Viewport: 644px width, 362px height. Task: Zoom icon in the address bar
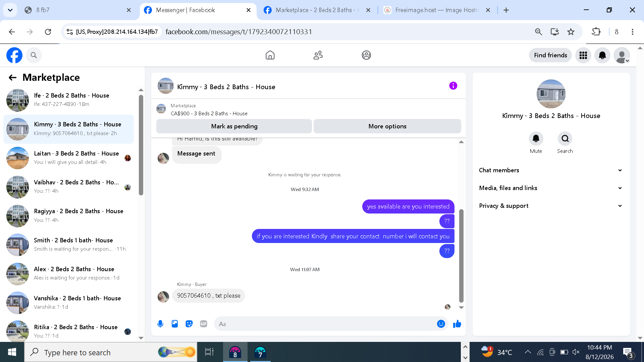tap(538, 32)
